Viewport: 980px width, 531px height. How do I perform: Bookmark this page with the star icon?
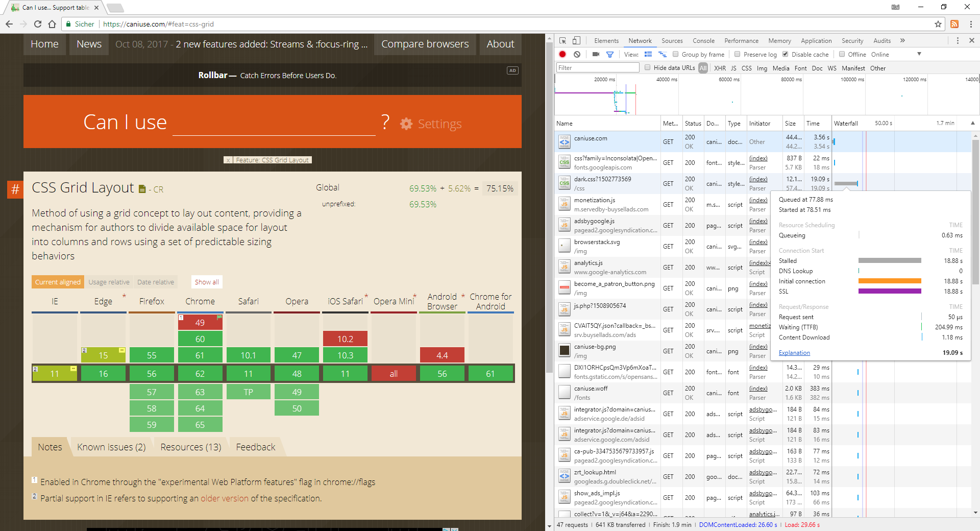click(938, 24)
